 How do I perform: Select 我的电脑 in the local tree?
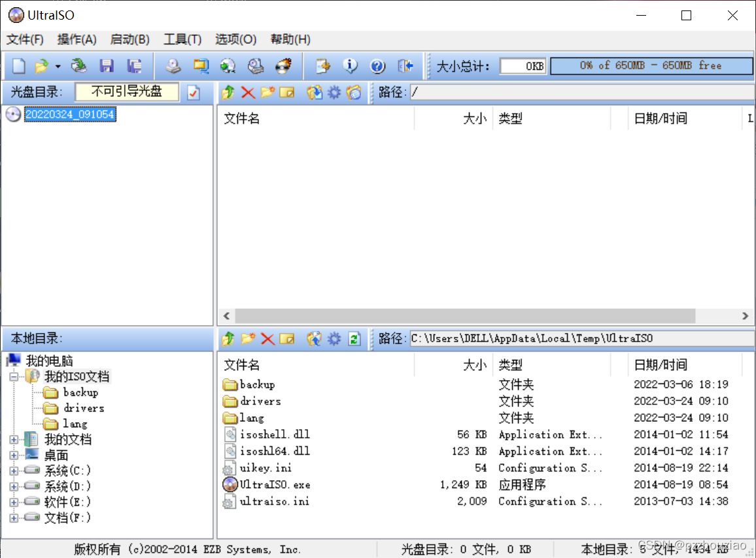tap(49, 360)
